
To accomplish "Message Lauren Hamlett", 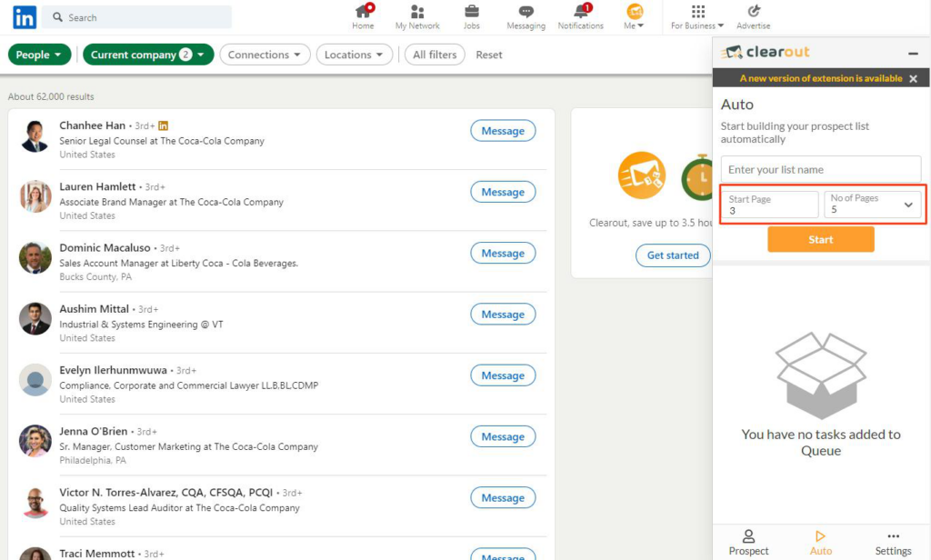I will click(503, 192).
